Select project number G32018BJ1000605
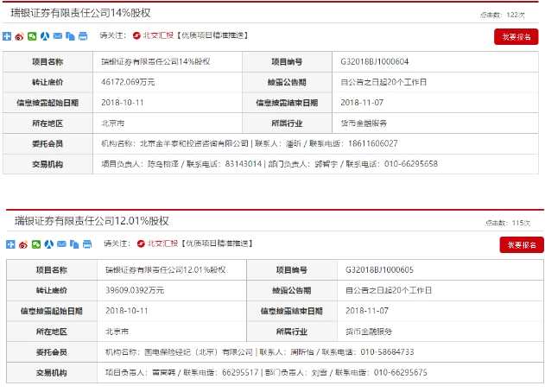This screenshot has width=545, height=392. 379,270
